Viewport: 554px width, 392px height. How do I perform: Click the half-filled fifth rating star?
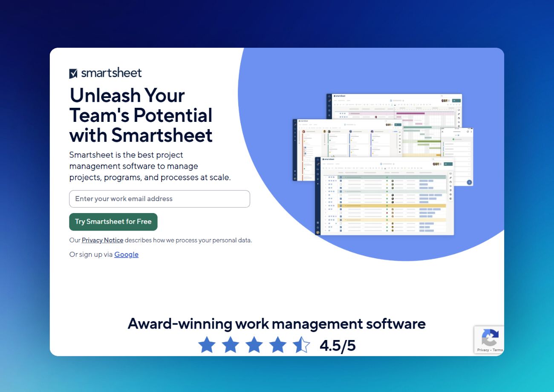[301, 345]
